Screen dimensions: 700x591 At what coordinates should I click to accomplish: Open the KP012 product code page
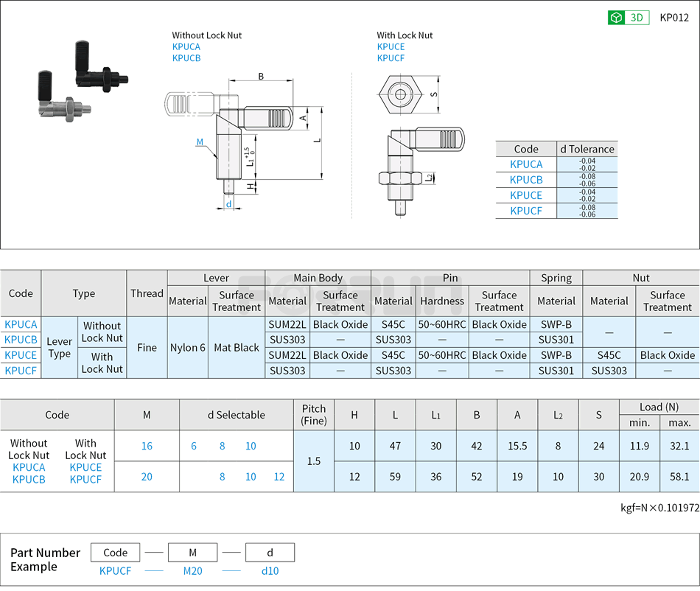point(674,17)
